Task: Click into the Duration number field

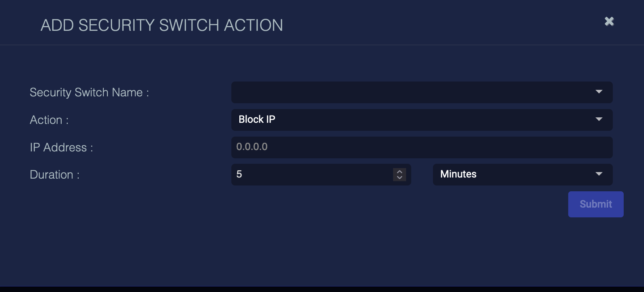Action: [312, 175]
